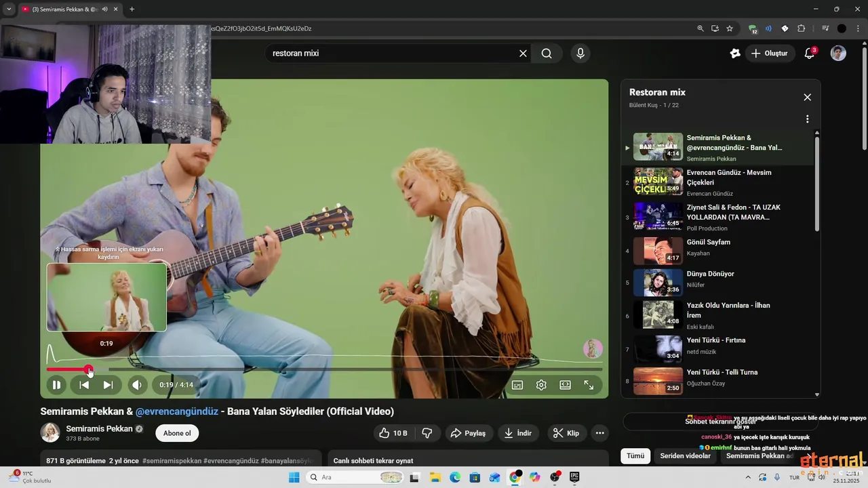
Task: Open the sparkle Ask icon beside Oluştur
Action: 735,53
